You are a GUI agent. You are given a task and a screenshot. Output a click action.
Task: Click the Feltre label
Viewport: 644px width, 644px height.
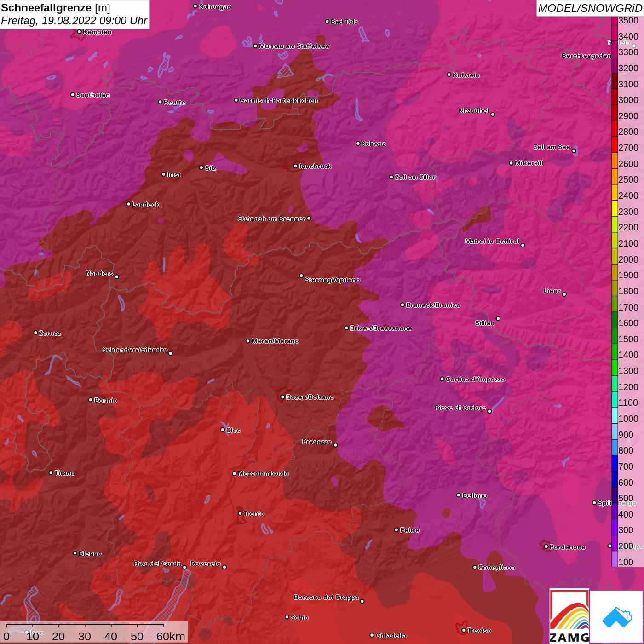(x=409, y=530)
